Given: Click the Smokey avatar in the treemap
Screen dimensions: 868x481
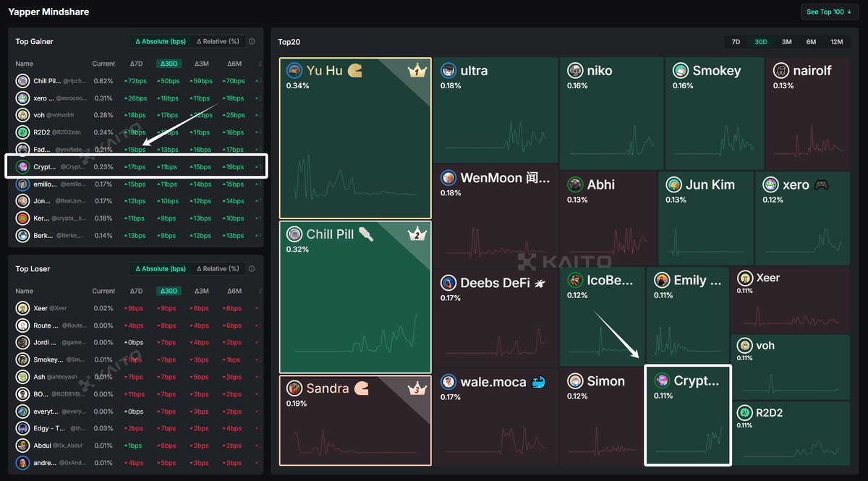Looking at the screenshot, I should tap(680, 70).
